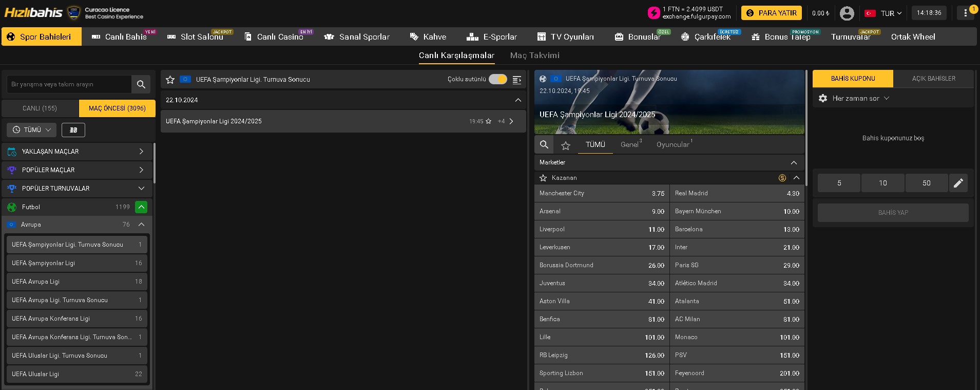Screen dimensions: 980x390
Task: Open Spor Bahisleri main button
Action: pyautogui.click(x=42, y=36)
